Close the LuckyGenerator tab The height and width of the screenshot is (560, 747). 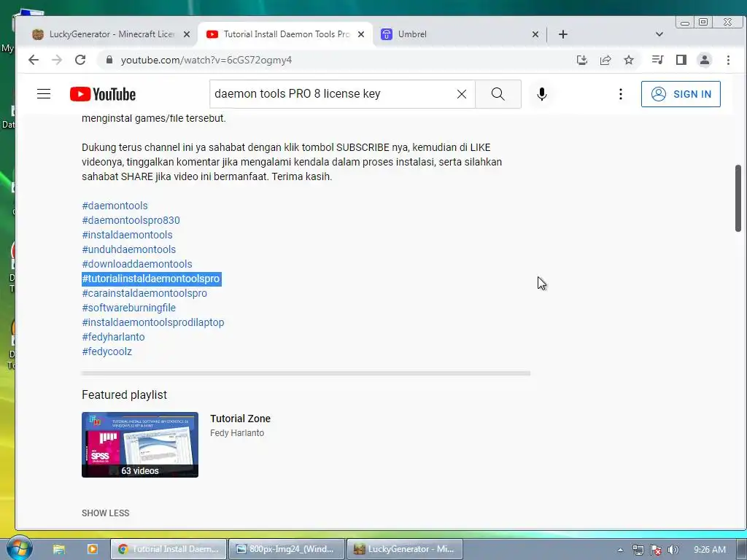pos(187,34)
